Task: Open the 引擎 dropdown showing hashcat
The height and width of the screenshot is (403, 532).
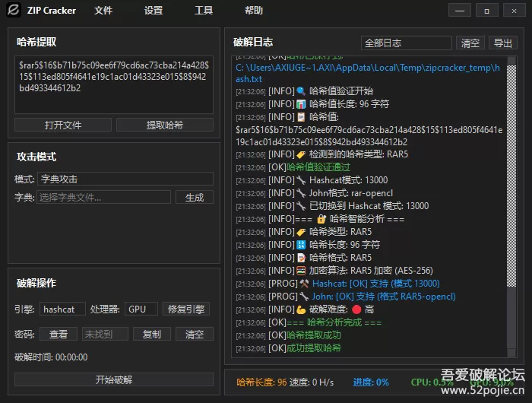Action: 62,309
